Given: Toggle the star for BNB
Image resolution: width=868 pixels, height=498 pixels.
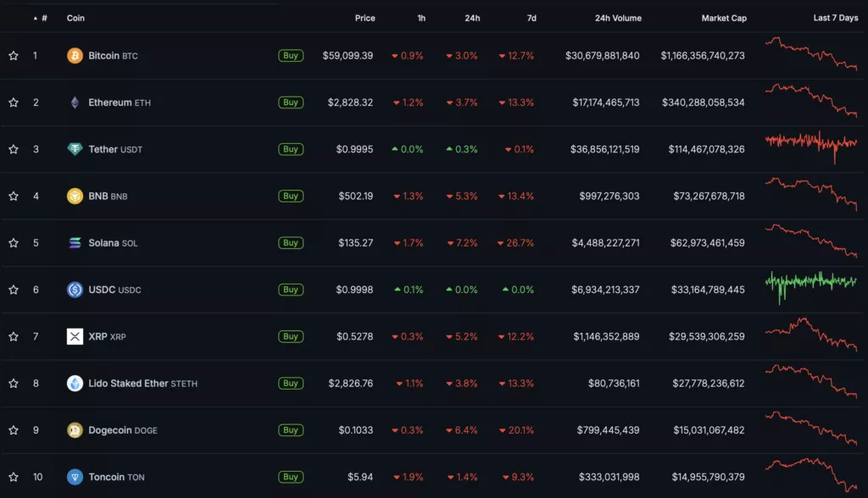Looking at the screenshot, I should point(14,196).
